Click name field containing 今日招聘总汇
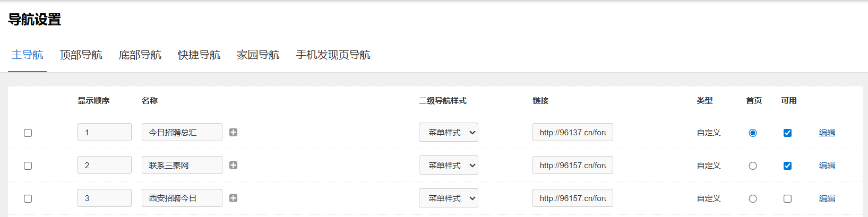This screenshot has height=217, width=868. (182, 132)
